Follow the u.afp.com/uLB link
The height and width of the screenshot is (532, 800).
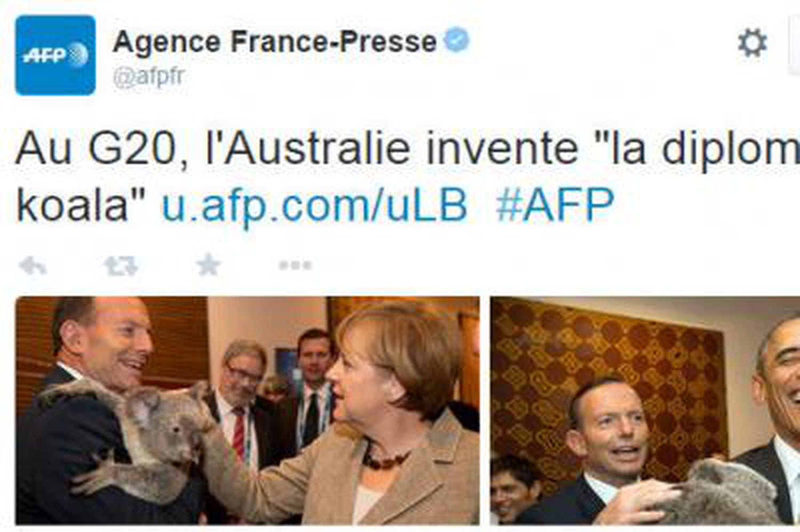315,205
